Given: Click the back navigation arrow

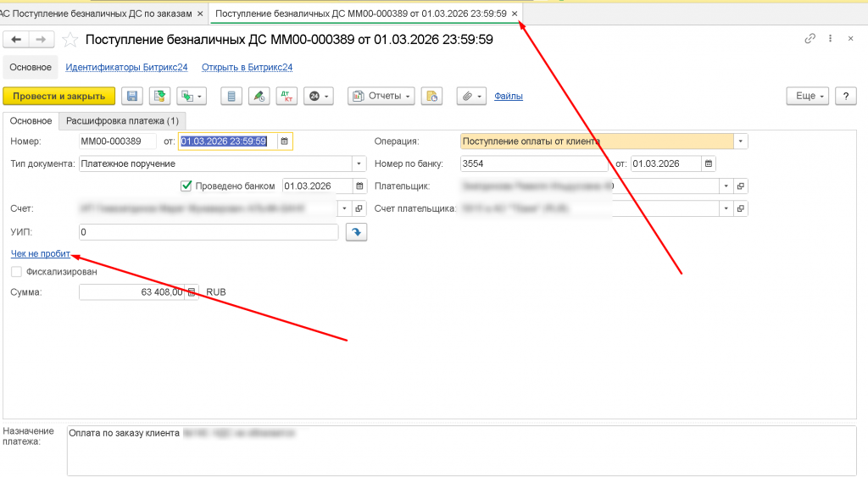Looking at the screenshot, I should click(x=16, y=39).
